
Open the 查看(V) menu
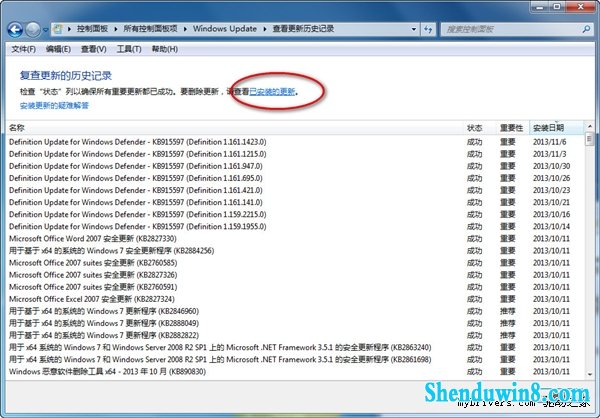94,49
